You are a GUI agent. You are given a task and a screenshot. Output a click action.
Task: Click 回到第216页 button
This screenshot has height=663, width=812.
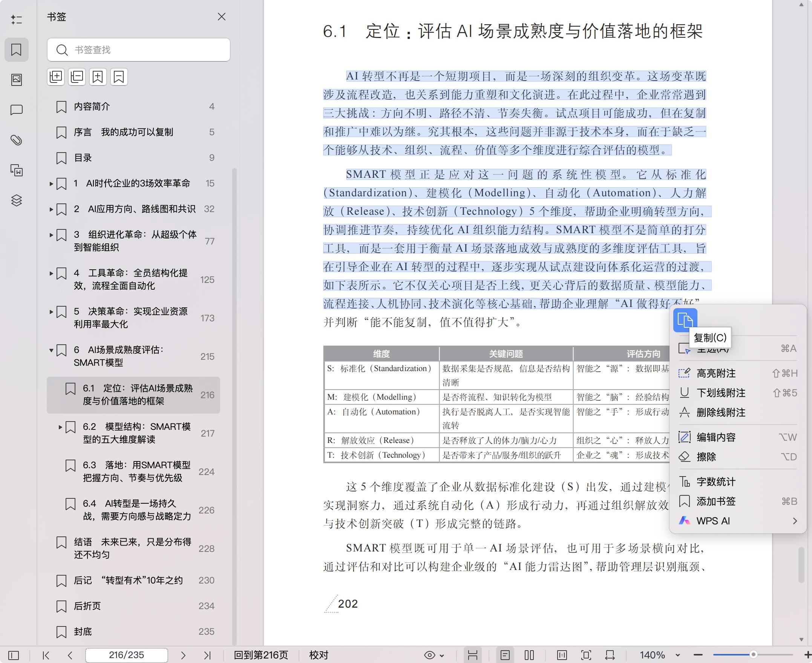[x=261, y=655]
